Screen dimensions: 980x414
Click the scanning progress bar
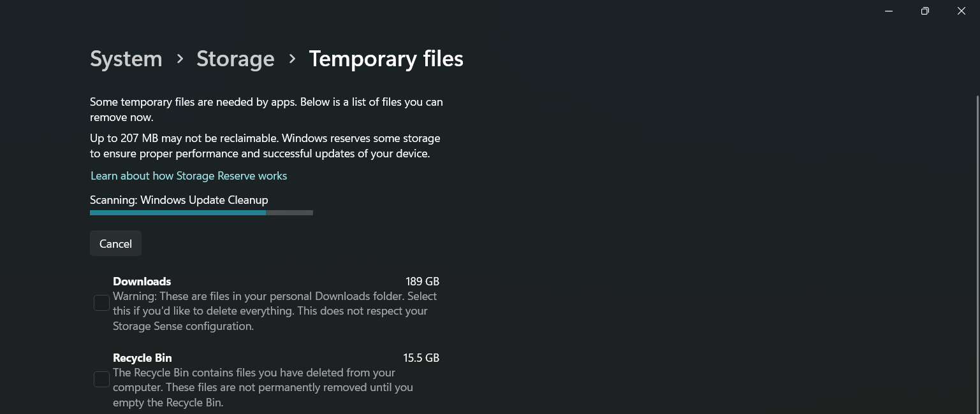click(201, 213)
